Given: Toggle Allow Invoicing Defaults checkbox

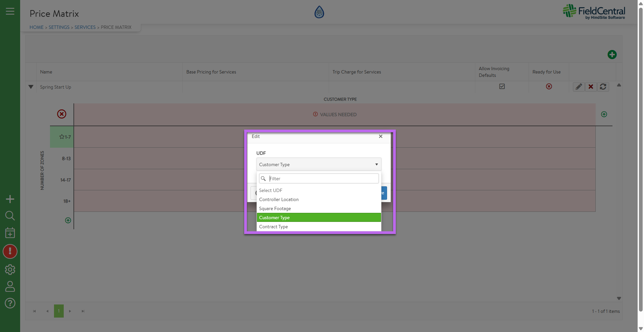Looking at the screenshot, I should point(502,87).
